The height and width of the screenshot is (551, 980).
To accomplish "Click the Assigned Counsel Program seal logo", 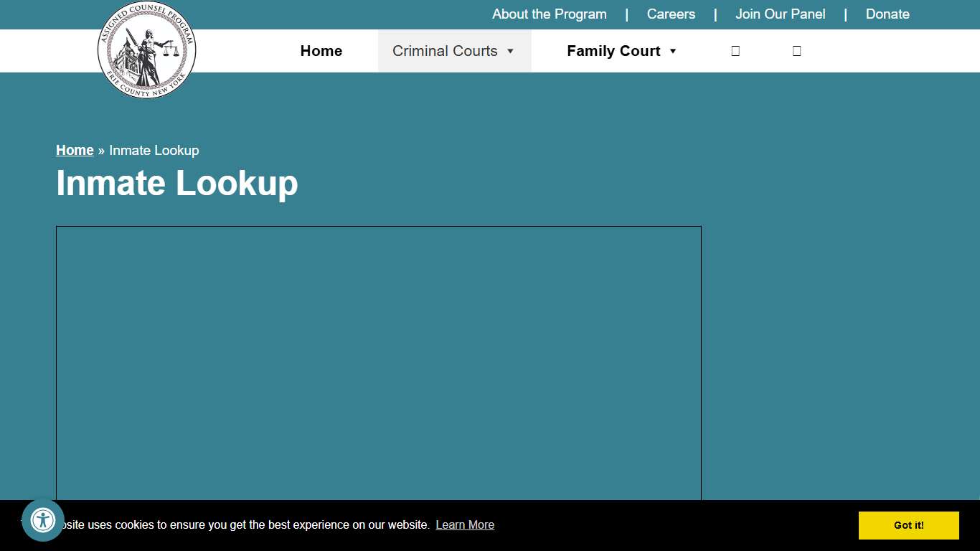I will click(x=146, y=50).
